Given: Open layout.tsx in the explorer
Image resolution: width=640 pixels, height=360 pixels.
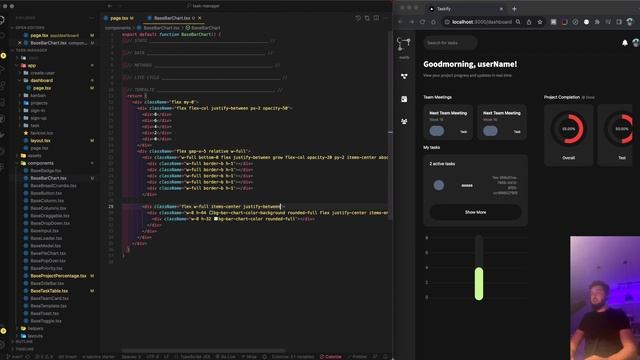Looking at the screenshot, I should (40, 140).
